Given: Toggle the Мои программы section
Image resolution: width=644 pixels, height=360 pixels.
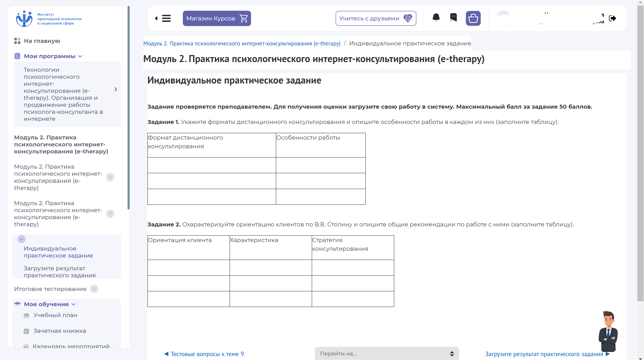Looking at the screenshot, I should pos(50,56).
